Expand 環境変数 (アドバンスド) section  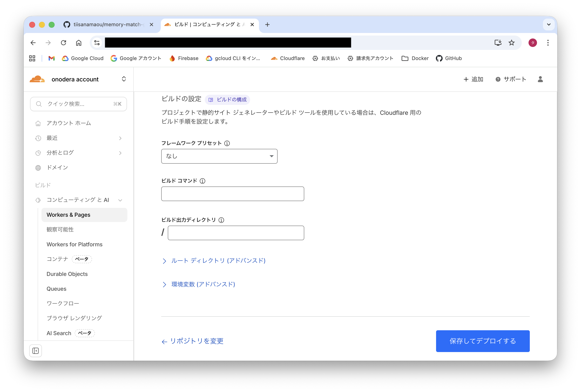pyautogui.click(x=203, y=284)
